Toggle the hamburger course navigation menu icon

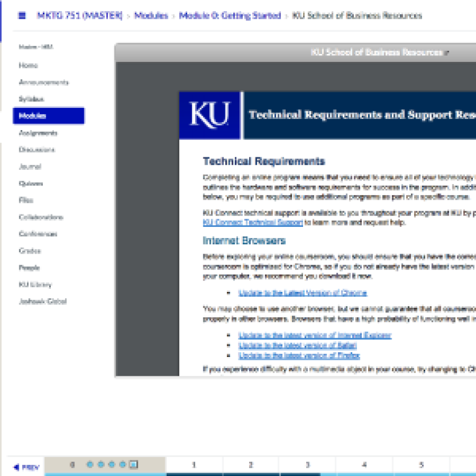tap(22, 15)
